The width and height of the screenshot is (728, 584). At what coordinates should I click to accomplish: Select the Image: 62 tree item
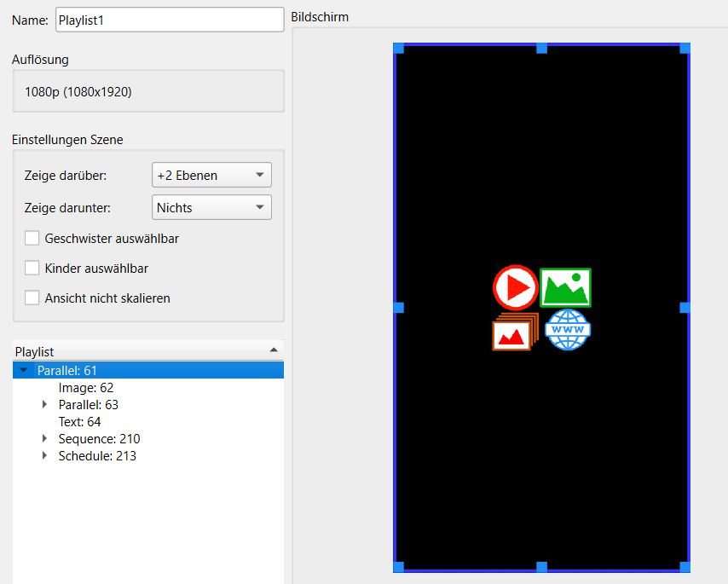pyautogui.click(x=85, y=388)
